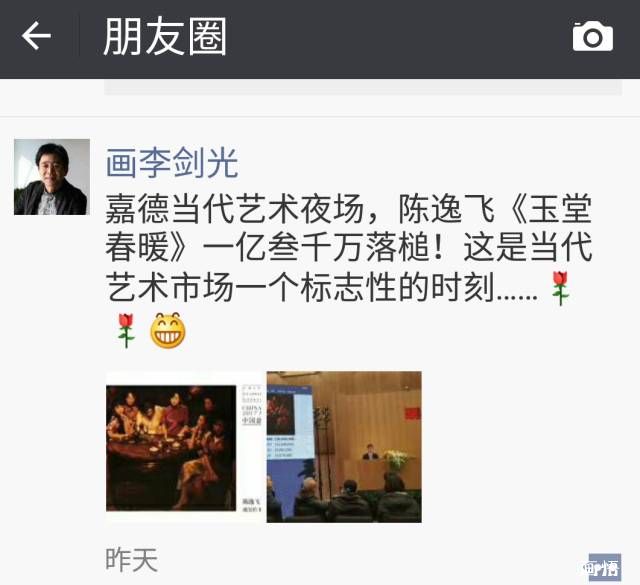The image size is (640, 585).
Task: Tap the 一亿叁千万落槌 phrase in the post
Action: (x=316, y=248)
